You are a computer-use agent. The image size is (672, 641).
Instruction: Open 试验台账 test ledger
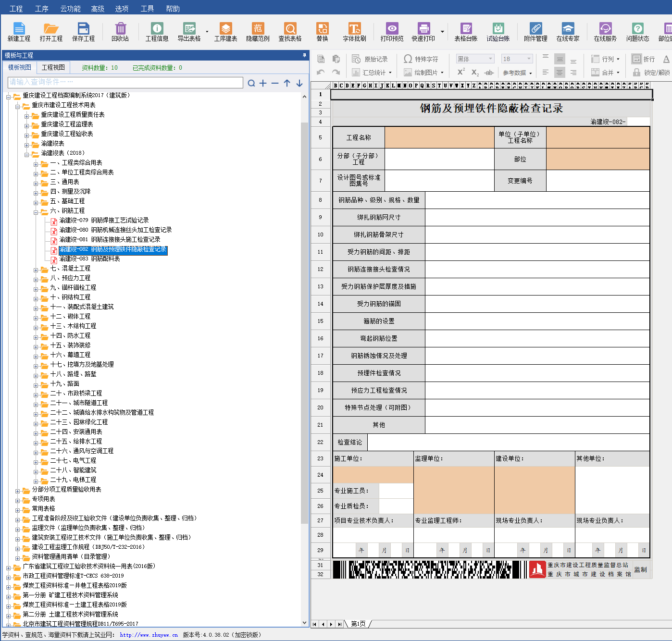(498, 32)
